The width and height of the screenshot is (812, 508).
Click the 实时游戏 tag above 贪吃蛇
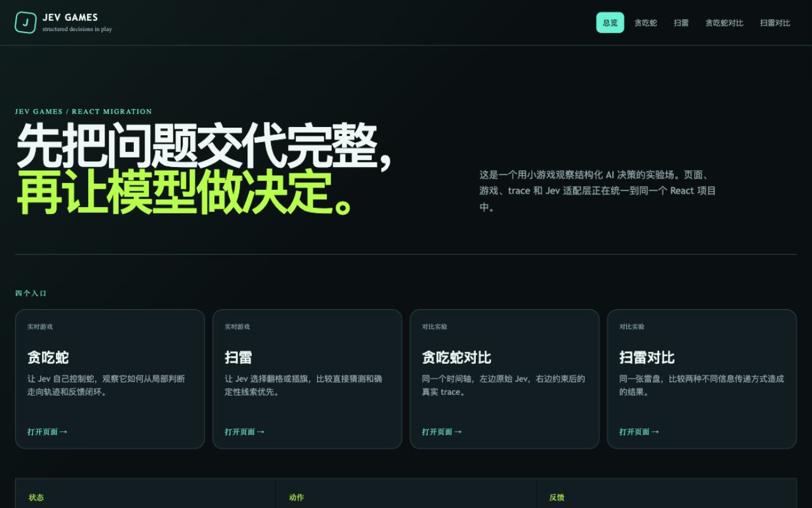click(40, 327)
